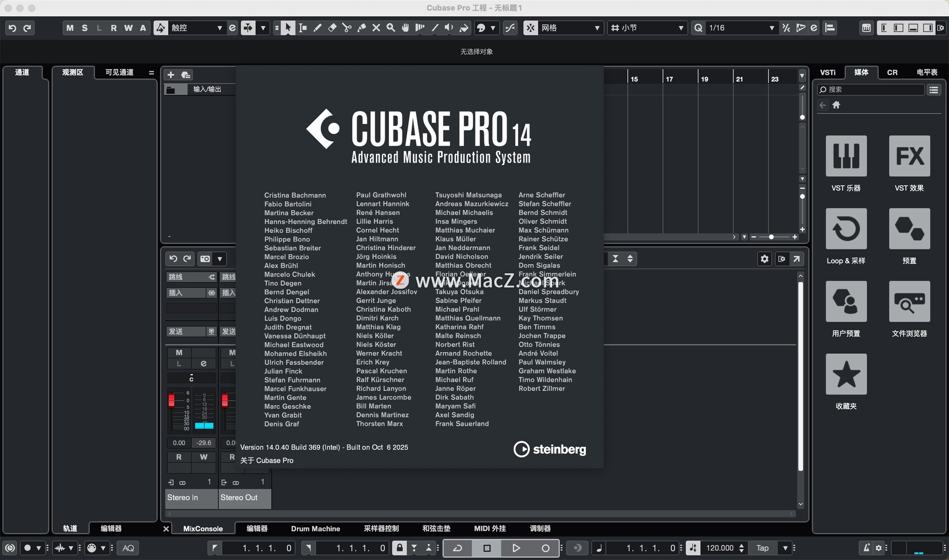Toggle the Cycle loop button
This screenshot has width=949, height=560.
[458, 548]
